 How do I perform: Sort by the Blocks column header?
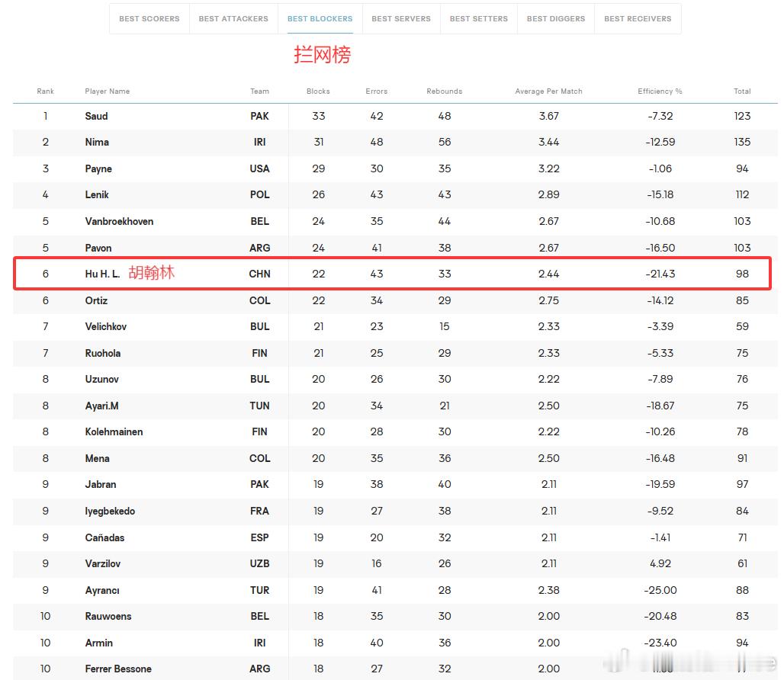(x=318, y=91)
